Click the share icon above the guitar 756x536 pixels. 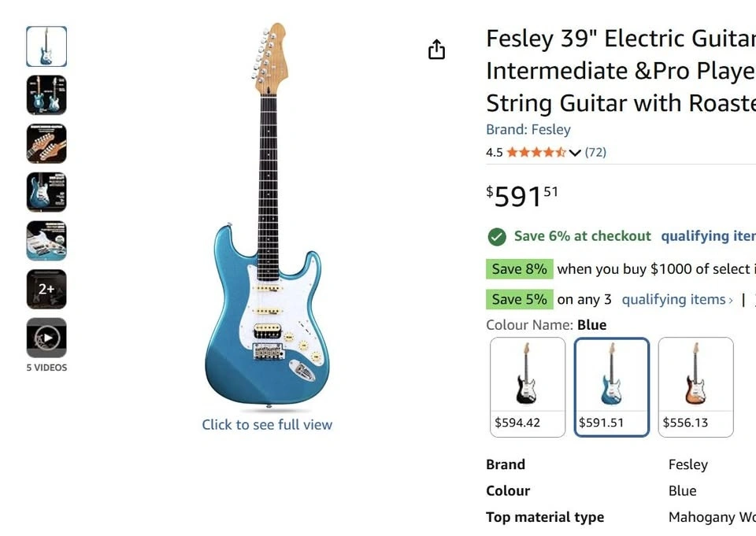(436, 50)
